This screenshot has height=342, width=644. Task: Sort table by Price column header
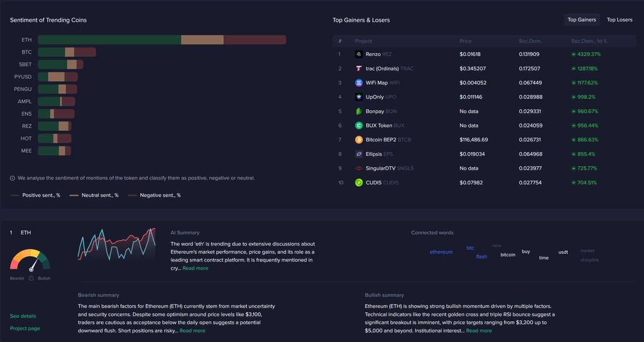pos(465,41)
